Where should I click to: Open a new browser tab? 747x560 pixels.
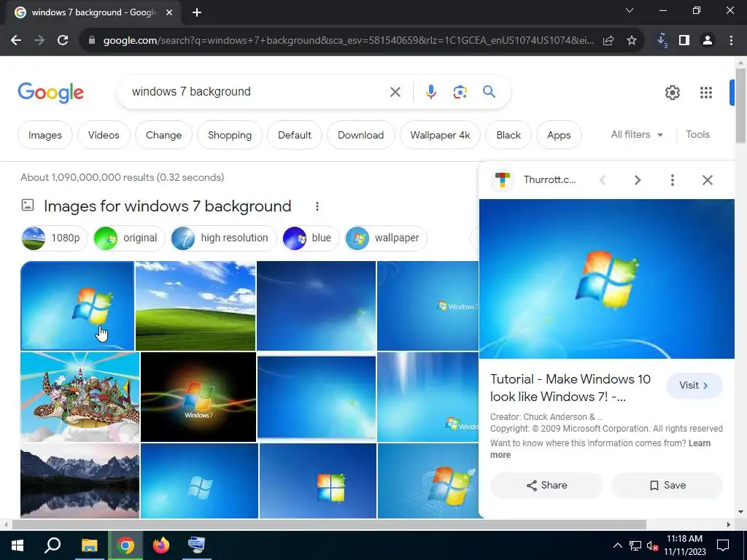197,12
